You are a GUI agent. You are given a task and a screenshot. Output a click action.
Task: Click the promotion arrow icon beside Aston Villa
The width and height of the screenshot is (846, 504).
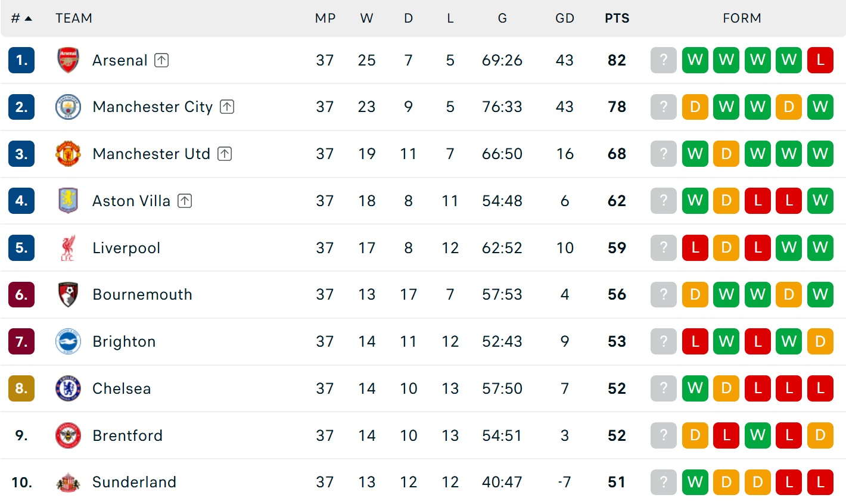click(185, 201)
